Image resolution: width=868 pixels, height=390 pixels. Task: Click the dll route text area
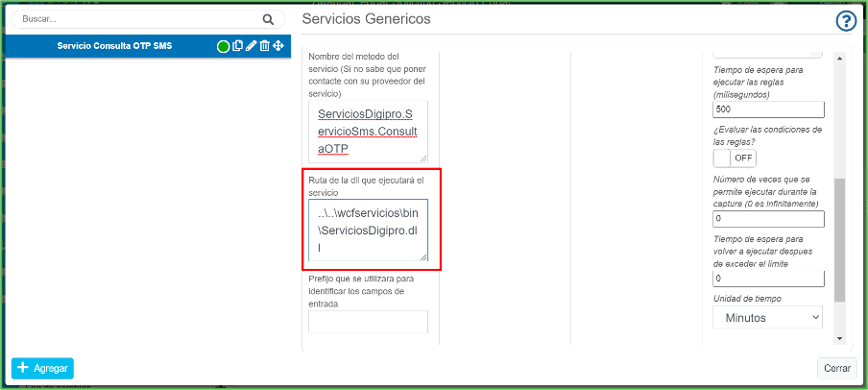(x=368, y=231)
